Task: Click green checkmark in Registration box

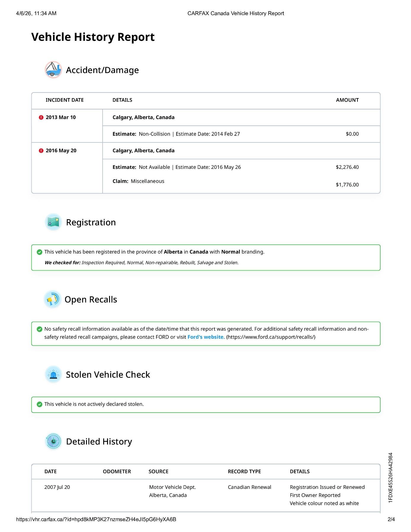Action: coord(39,252)
